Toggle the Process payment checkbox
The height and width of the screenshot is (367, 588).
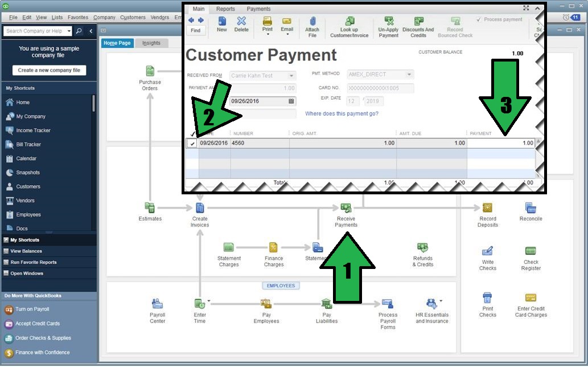[479, 19]
